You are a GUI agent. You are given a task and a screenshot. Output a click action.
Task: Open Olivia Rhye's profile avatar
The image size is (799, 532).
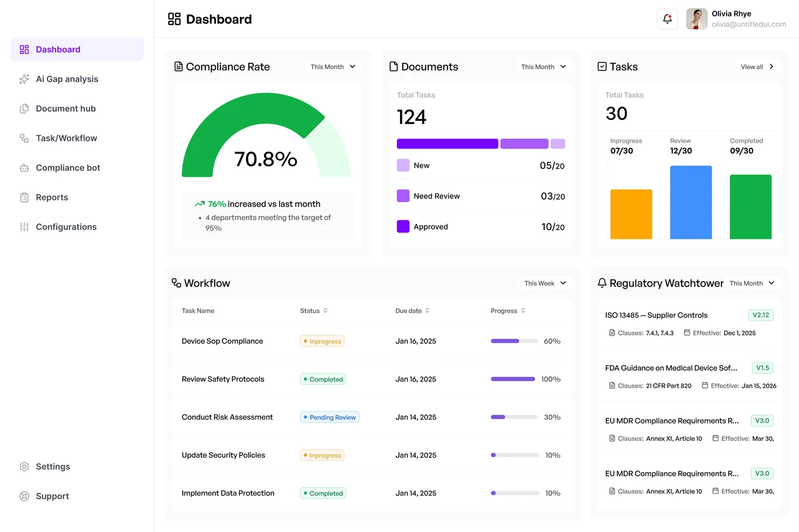[697, 19]
